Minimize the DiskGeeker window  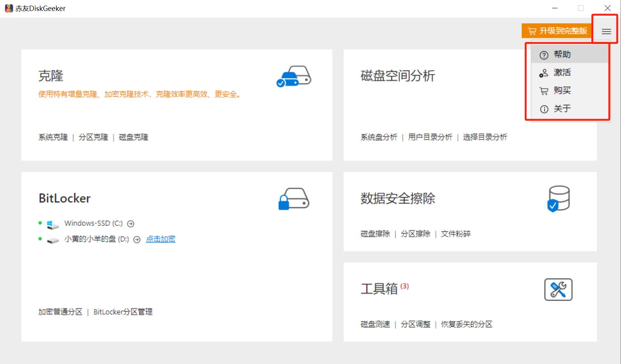click(555, 8)
